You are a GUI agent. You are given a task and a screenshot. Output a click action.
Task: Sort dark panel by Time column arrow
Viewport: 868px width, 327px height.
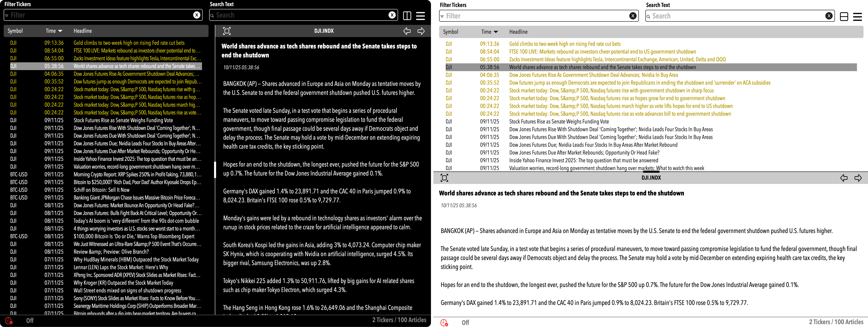click(60, 31)
